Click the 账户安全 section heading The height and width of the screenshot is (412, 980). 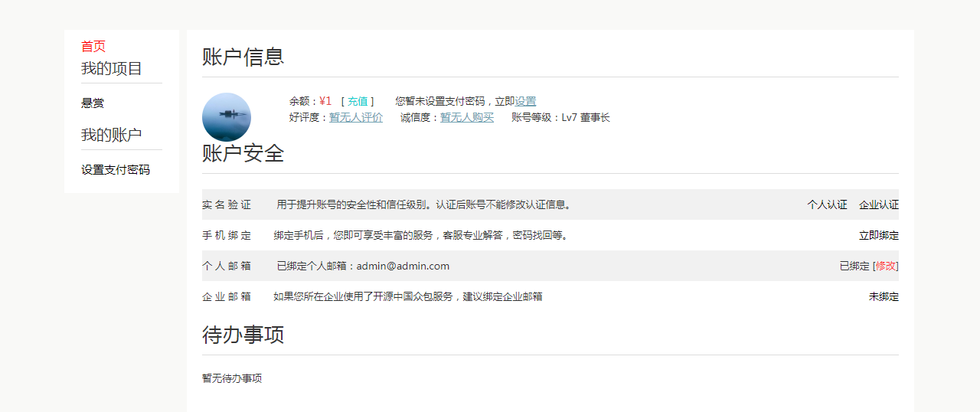pyautogui.click(x=243, y=153)
